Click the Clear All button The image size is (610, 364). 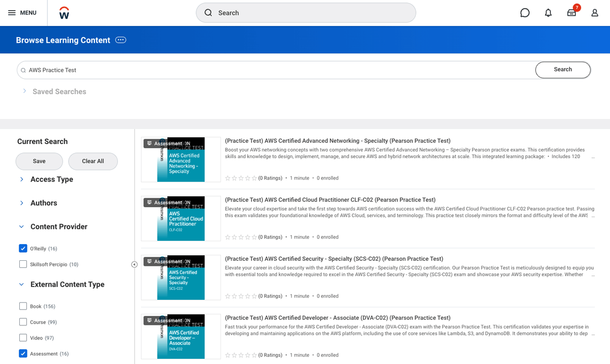pos(93,161)
